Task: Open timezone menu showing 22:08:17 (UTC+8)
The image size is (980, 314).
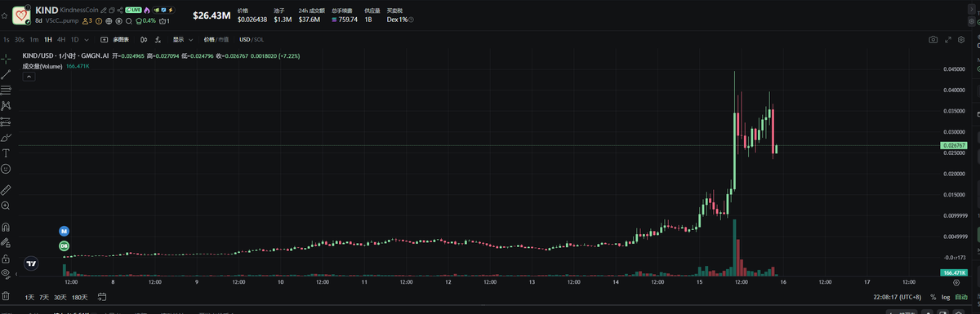Action: click(x=898, y=297)
